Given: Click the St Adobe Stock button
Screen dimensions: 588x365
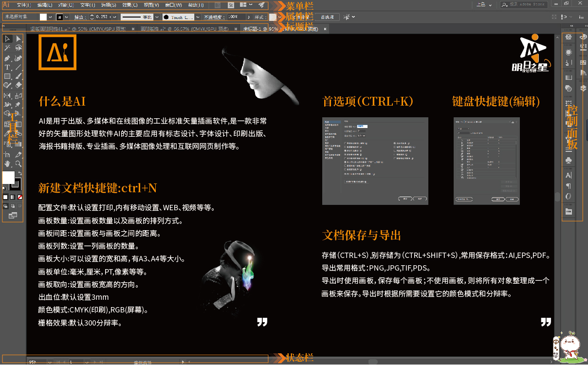Looking at the screenshot, I should 231,5.
